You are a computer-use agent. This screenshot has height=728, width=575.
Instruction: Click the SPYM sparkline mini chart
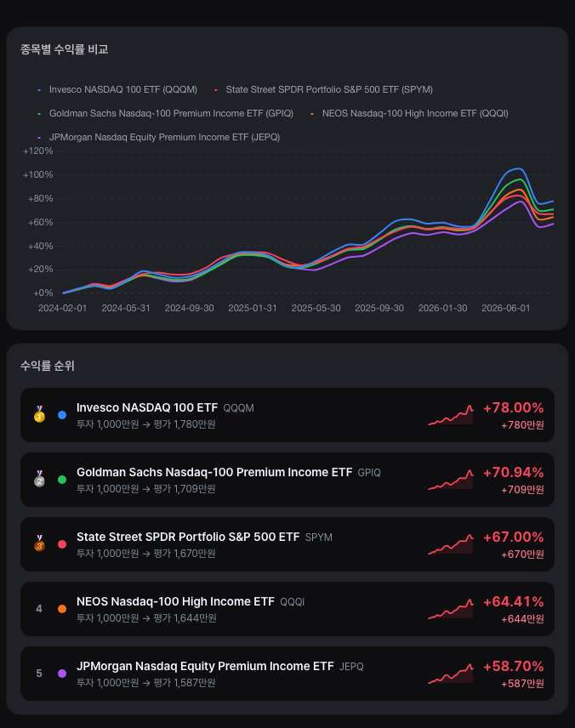[451, 544]
